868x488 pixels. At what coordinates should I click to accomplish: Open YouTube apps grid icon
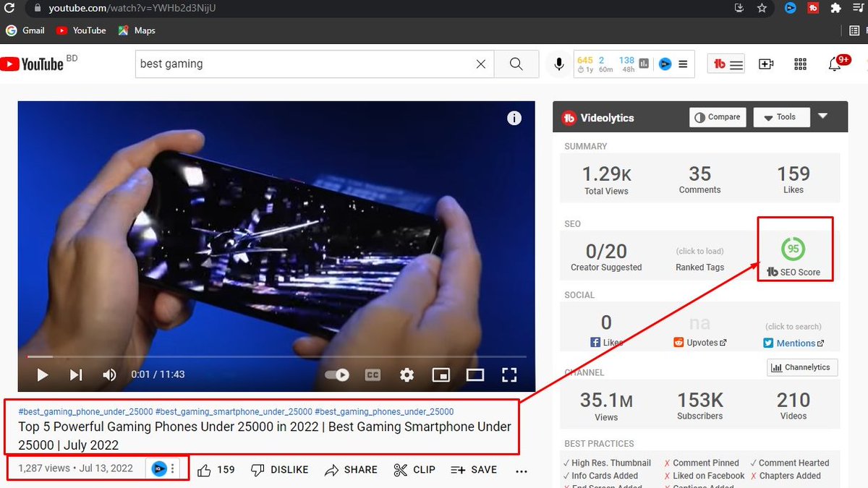(x=800, y=64)
